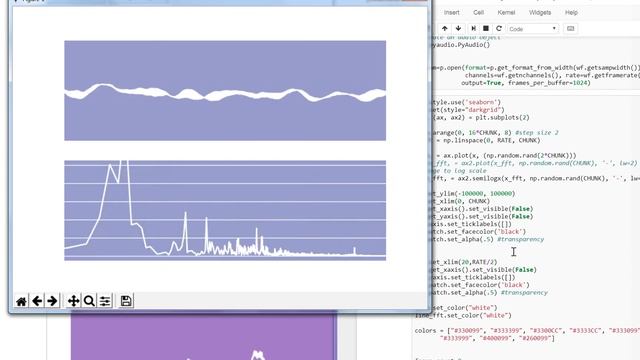The image size is (640, 360).
Task: Click code line 't_xlim(0, CHUNK)'
Action: point(461,201)
